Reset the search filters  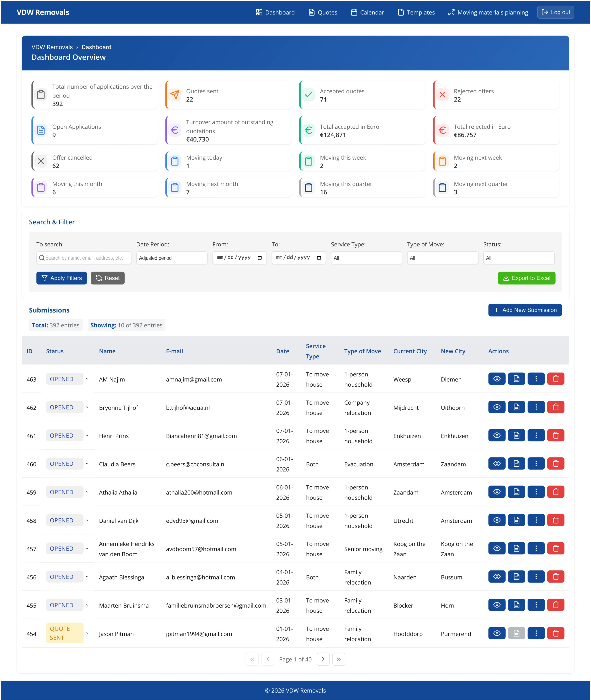click(108, 278)
